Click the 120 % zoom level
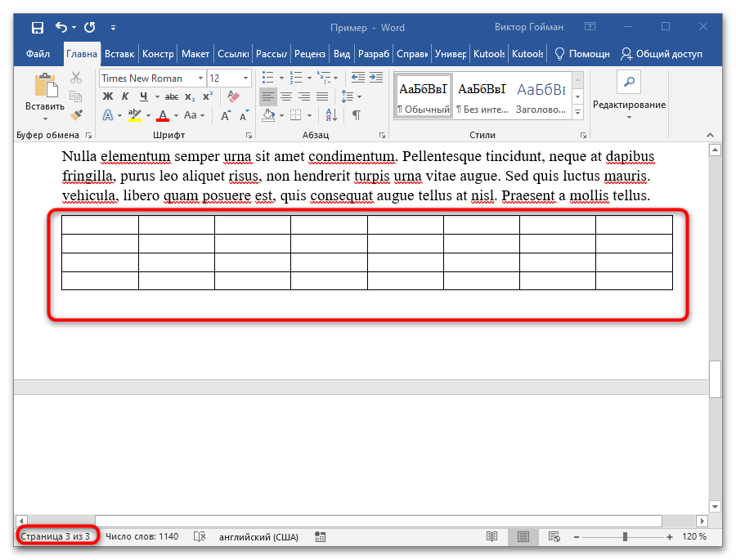The height and width of the screenshot is (560, 736). (x=694, y=536)
